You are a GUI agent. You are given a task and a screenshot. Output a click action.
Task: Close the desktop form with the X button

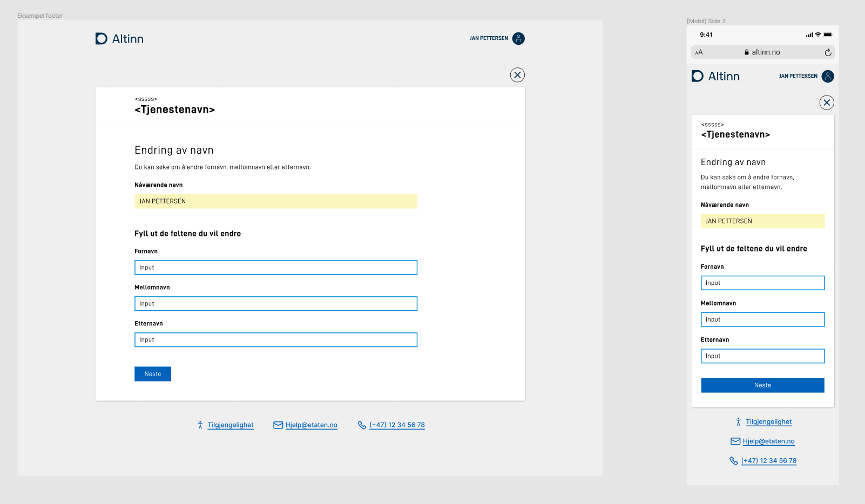(x=517, y=74)
